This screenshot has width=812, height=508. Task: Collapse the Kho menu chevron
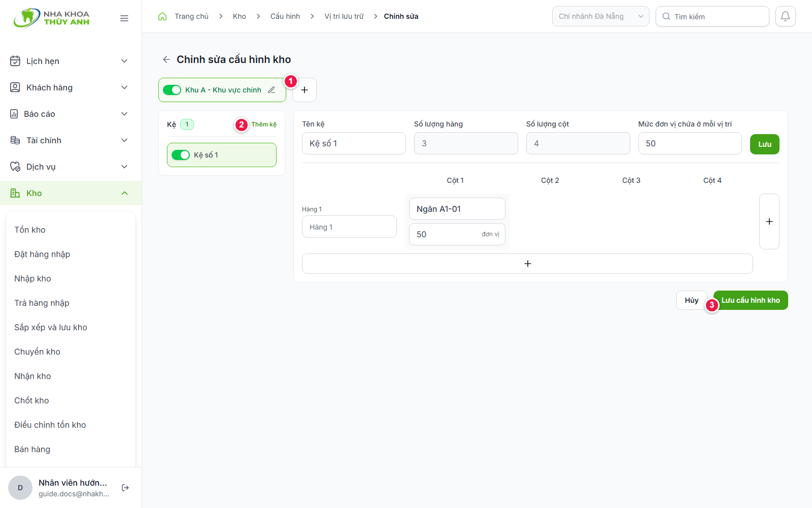click(x=124, y=193)
